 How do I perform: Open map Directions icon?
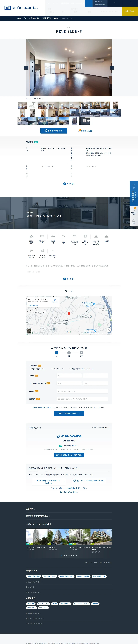[x=55, y=300]
